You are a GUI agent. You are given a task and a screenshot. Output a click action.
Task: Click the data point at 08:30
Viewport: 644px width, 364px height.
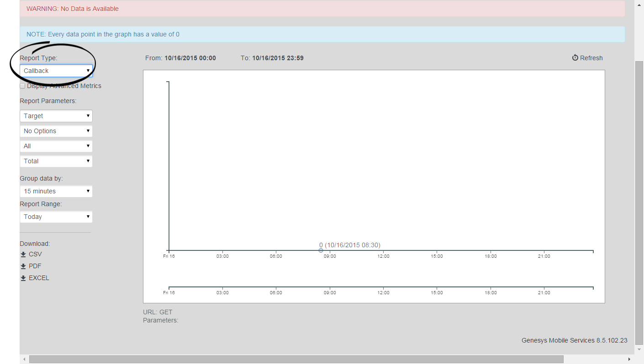pyautogui.click(x=321, y=250)
